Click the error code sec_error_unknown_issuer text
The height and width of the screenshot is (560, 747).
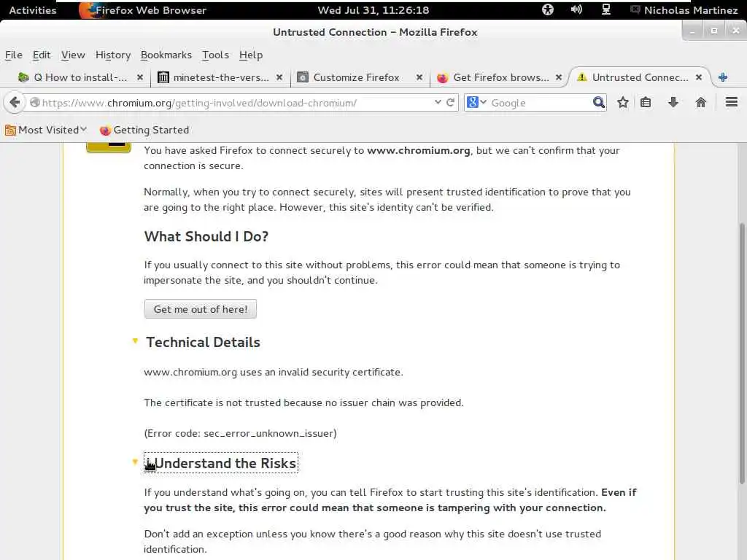click(240, 433)
